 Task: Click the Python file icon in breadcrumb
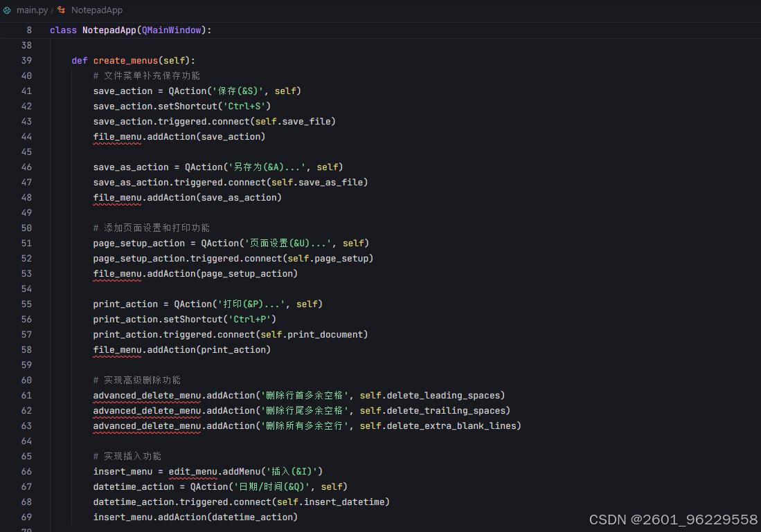pyautogui.click(x=7, y=10)
